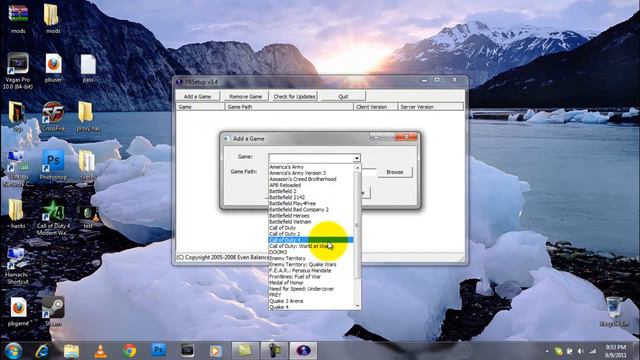Screen dimensions: 640x360
Task: Choose America's Army from the game list
Action: click(x=311, y=167)
